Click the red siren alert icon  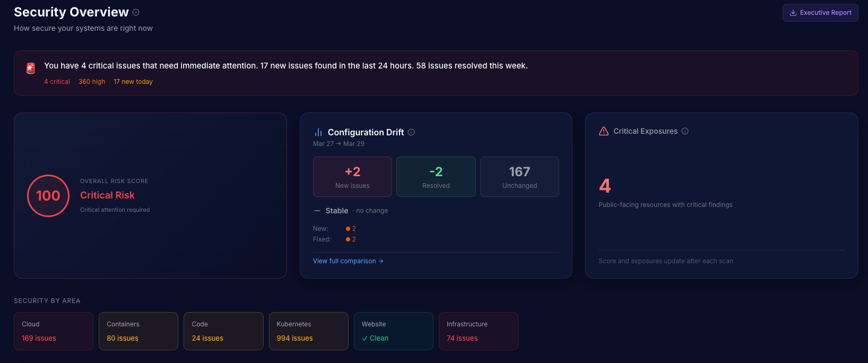tap(31, 68)
